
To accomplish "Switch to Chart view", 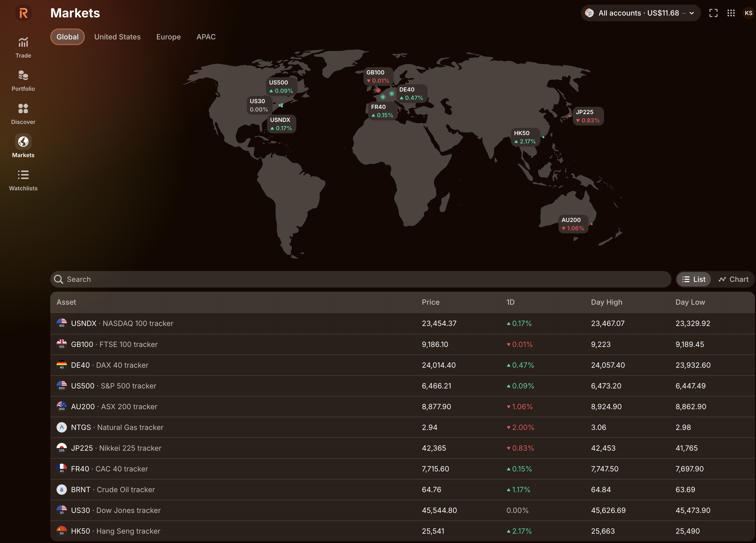I will (733, 279).
